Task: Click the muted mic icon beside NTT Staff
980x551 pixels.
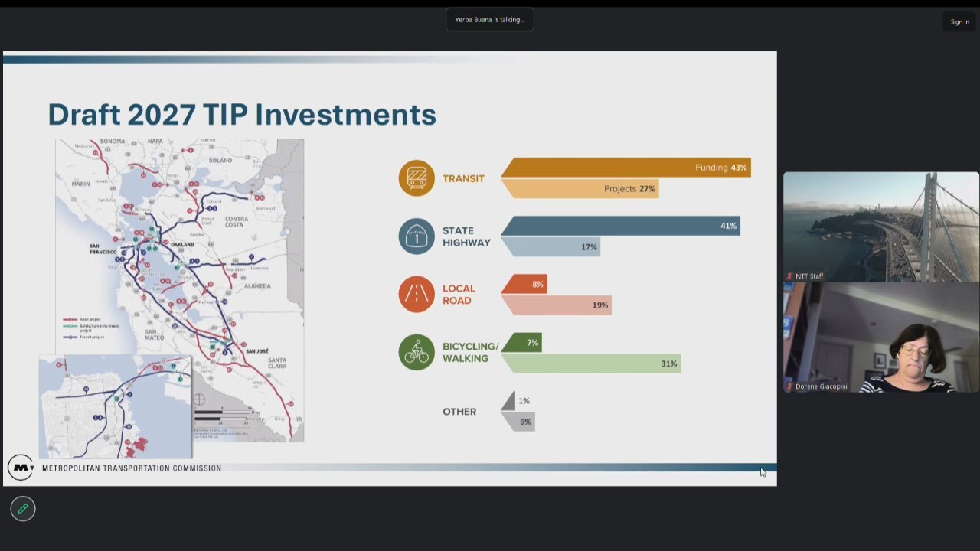Action: point(789,276)
